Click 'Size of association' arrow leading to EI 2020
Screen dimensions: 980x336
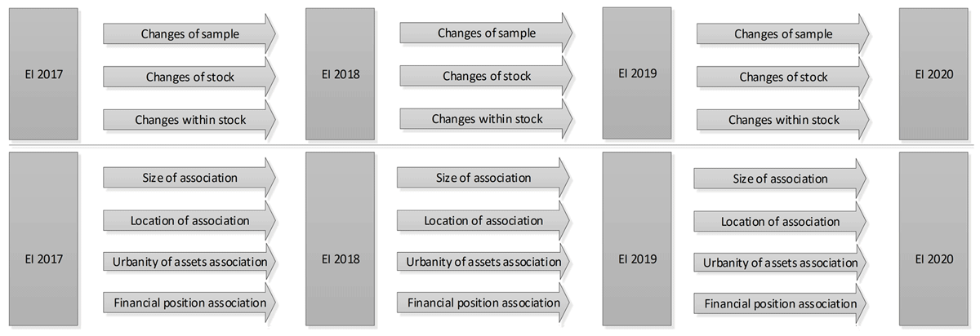pyautogui.click(x=780, y=179)
